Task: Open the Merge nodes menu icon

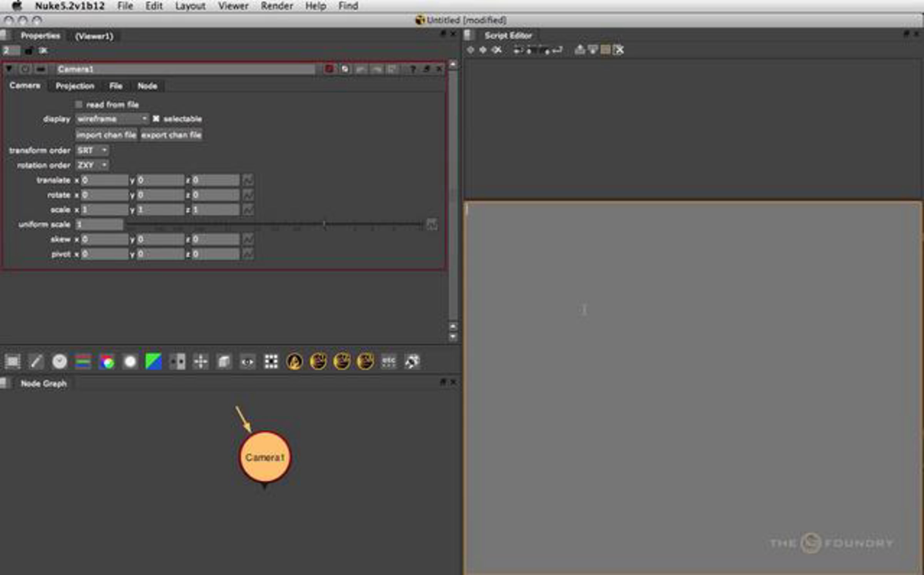Action: 177,362
